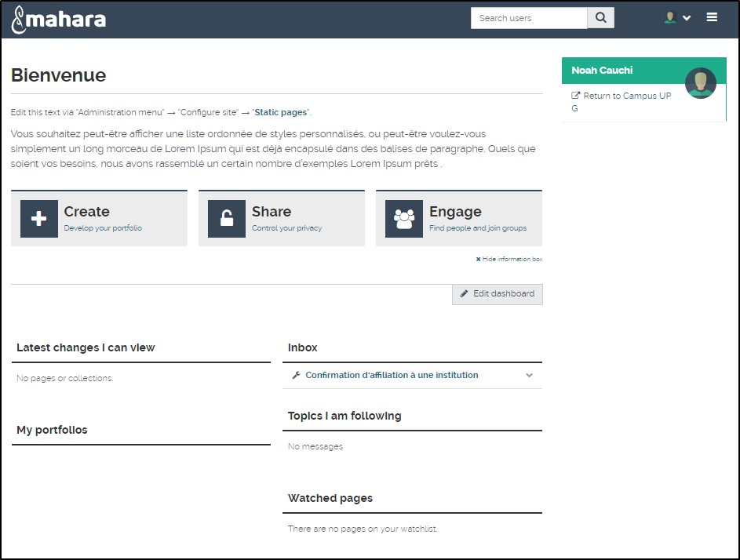Image resolution: width=740 pixels, height=560 pixels.
Task: Open Confirmation d'affiliation à une institution message
Action: coord(392,376)
